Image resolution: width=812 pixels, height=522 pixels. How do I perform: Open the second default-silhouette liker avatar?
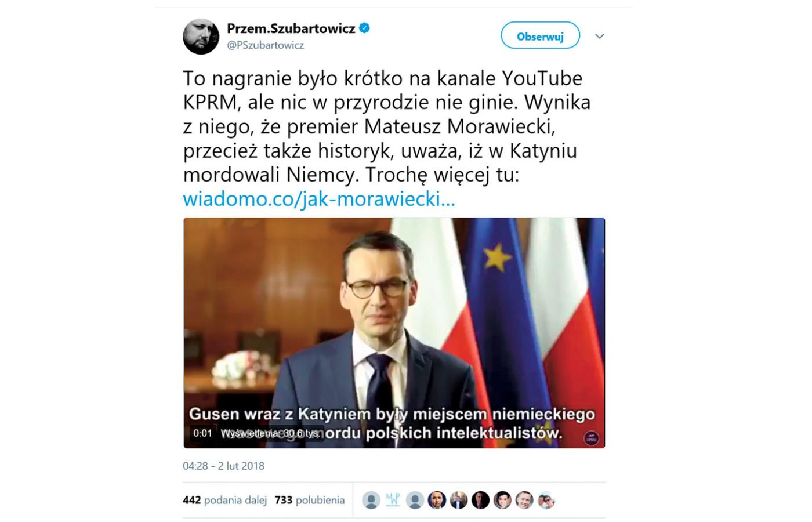click(415, 500)
